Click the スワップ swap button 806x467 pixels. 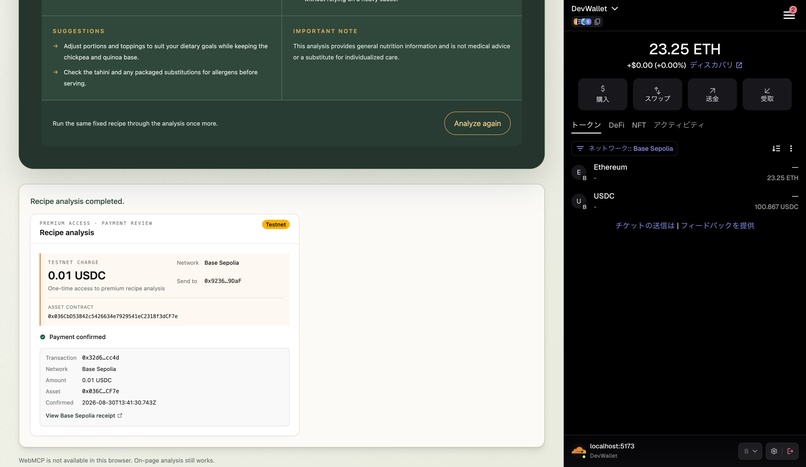[657, 94]
